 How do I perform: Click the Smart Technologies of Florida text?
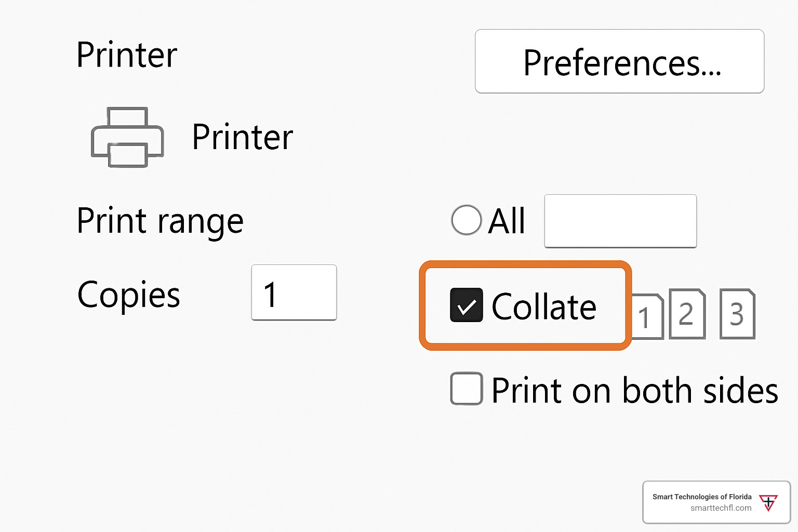click(701, 497)
